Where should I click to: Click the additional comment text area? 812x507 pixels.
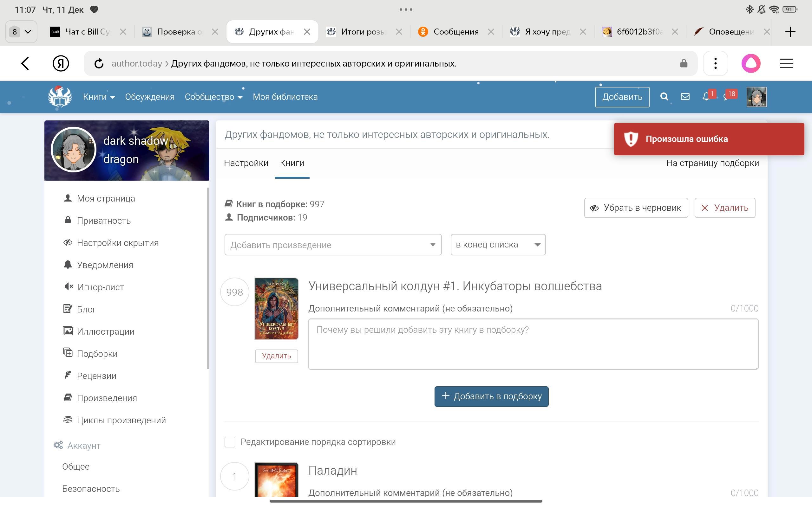(533, 344)
